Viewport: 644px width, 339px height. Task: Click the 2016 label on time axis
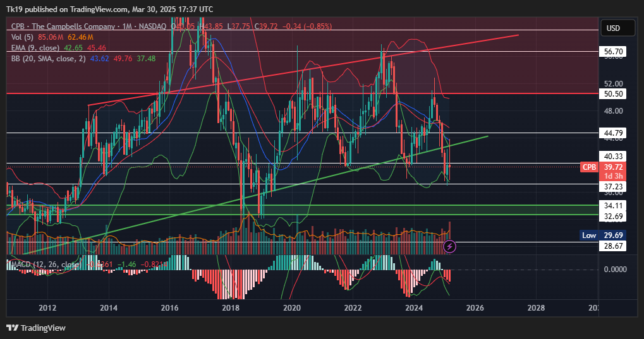(x=169, y=308)
